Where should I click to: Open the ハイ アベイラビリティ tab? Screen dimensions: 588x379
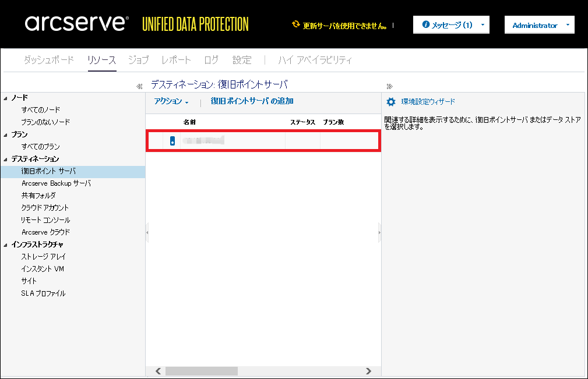point(315,60)
